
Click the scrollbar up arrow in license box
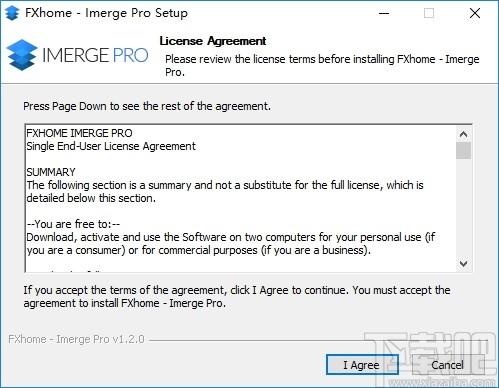pos(463,134)
